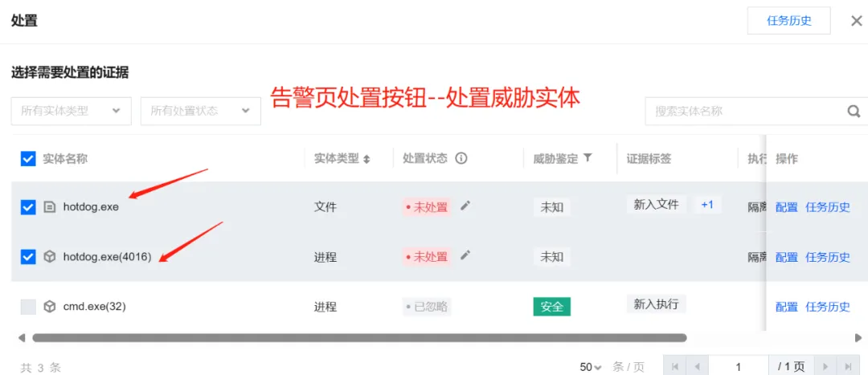Toggle the select-all 实体名称 header checkbox
This screenshot has width=868, height=375.
28,159
